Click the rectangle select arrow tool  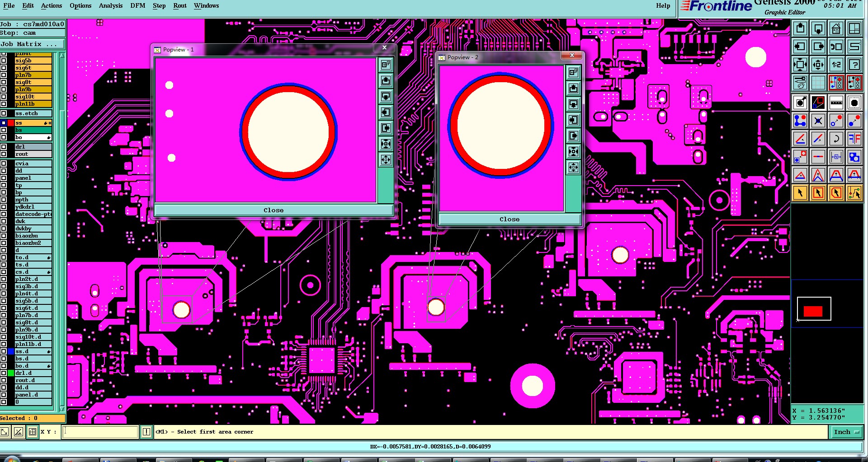coord(818,193)
